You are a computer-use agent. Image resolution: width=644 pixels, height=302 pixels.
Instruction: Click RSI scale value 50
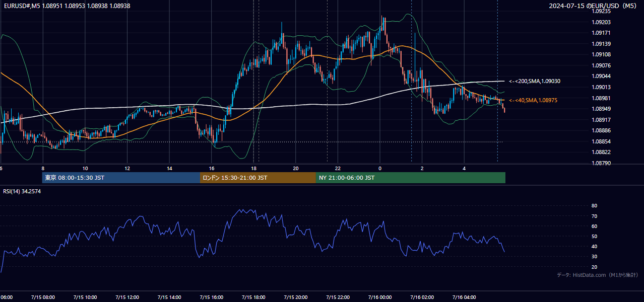(594, 236)
